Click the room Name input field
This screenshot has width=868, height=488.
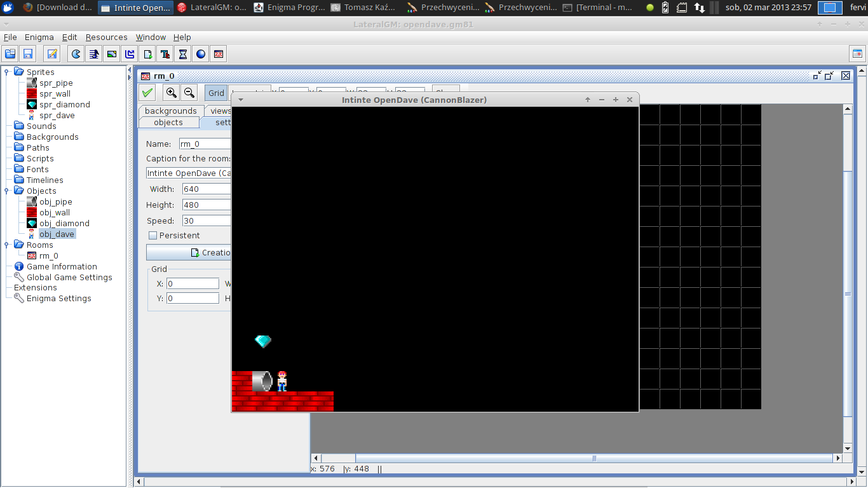(205, 144)
